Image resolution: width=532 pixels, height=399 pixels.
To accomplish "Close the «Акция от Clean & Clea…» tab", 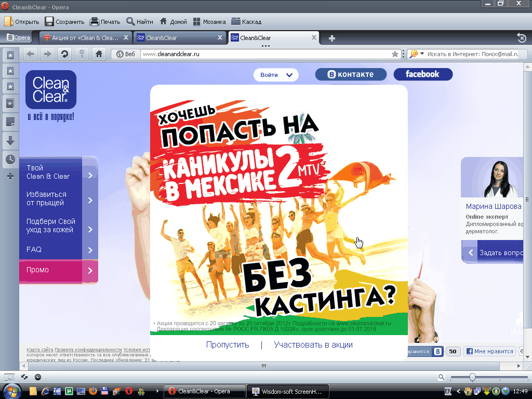I will pos(126,37).
